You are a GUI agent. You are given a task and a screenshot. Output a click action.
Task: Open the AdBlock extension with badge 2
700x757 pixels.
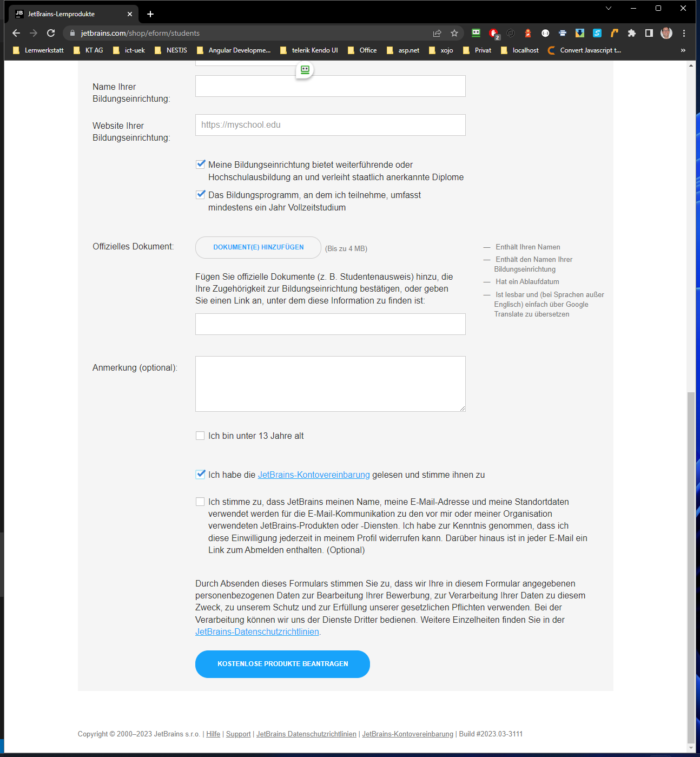point(493,33)
